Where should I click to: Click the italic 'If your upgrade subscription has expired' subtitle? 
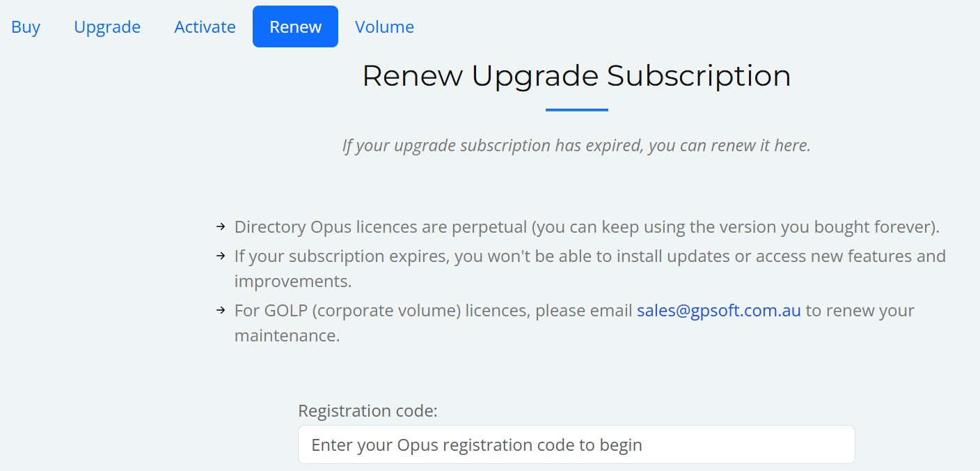(576, 146)
